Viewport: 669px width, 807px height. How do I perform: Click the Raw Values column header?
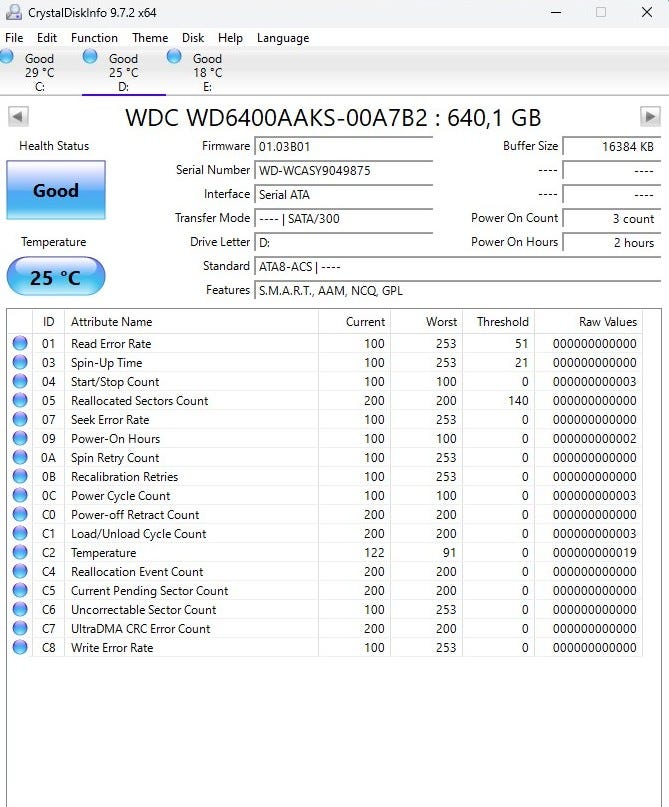tap(589, 322)
